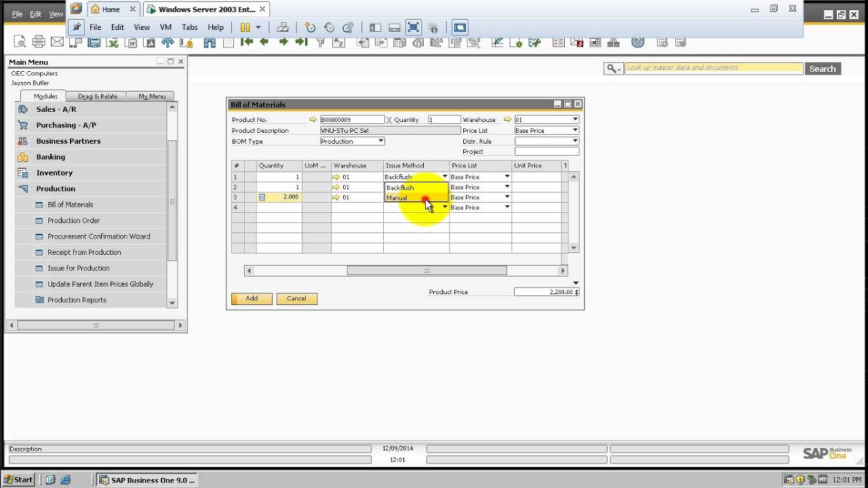This screenshot has height=488, width=868.
Task: Click VMware pause virtual machine icon
Action: point(245,27)
